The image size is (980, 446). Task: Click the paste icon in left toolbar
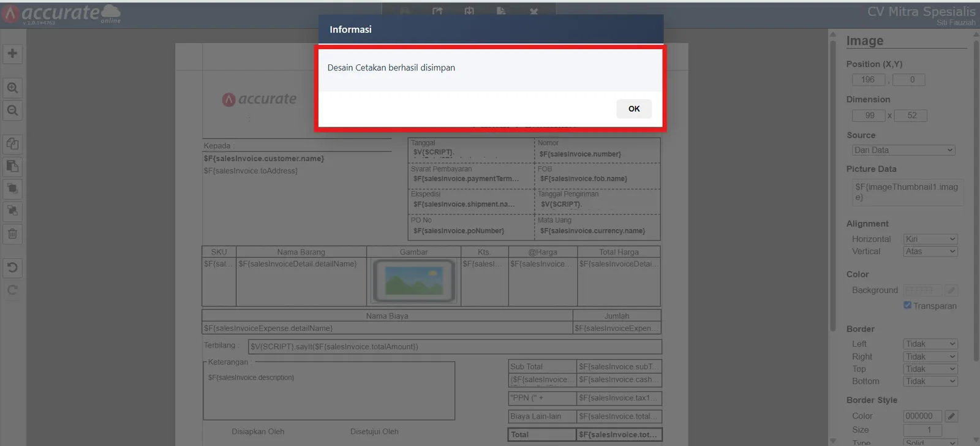(12, 166)
